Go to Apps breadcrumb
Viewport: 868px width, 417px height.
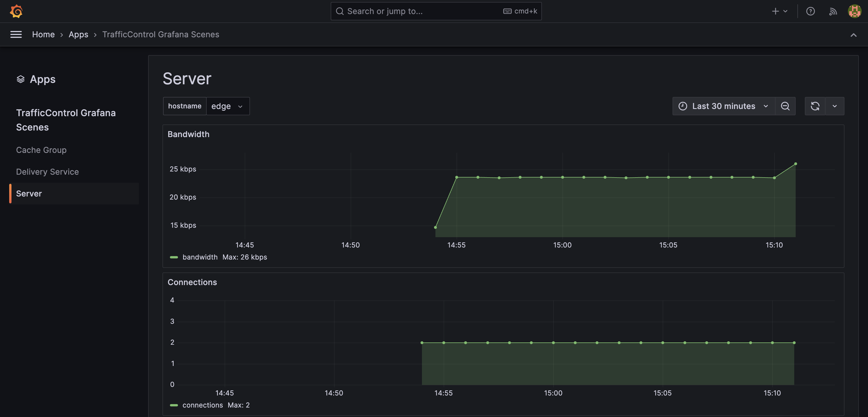(78, 34)
